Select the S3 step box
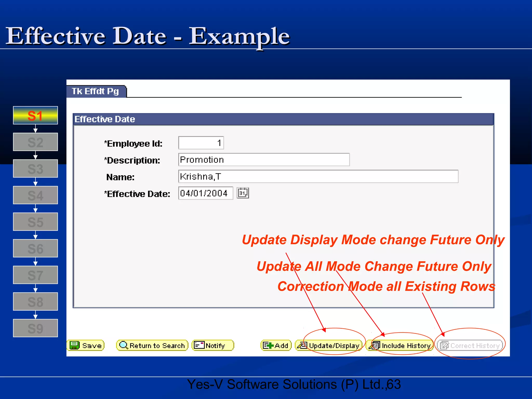532x399 pixels. (x=35, y=169)
